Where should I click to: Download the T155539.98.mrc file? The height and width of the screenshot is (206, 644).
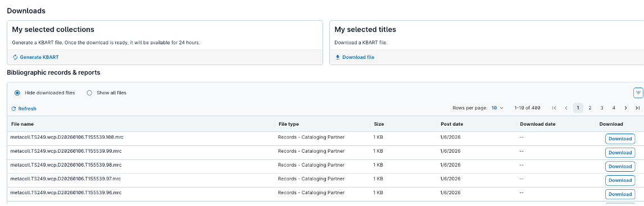[620, 167]
